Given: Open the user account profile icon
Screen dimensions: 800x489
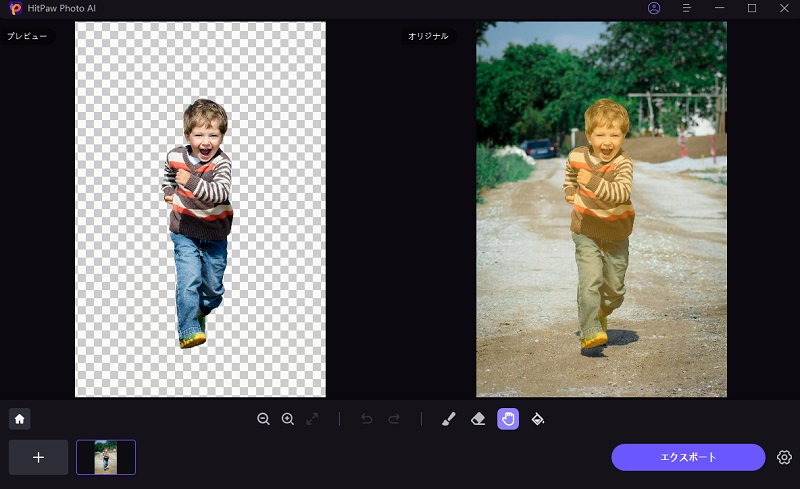Looking at the screenshot, I should coord(654,8).
